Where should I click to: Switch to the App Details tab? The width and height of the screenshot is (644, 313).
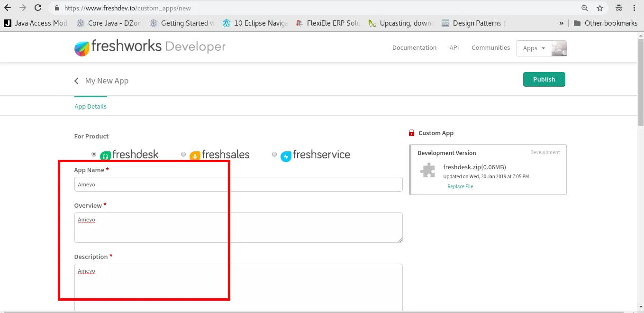pos(91,106)
